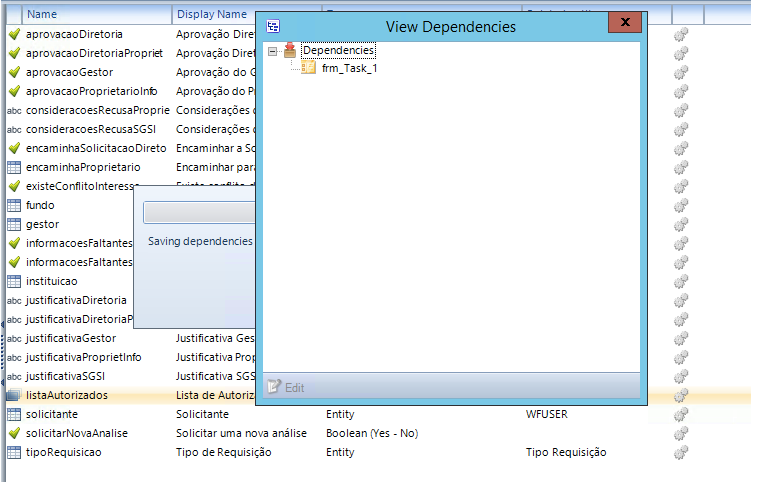This screenshot has height=491, width=757.
Task: Click the Dependencies root folder icon
Action: (x=290, y=50)
